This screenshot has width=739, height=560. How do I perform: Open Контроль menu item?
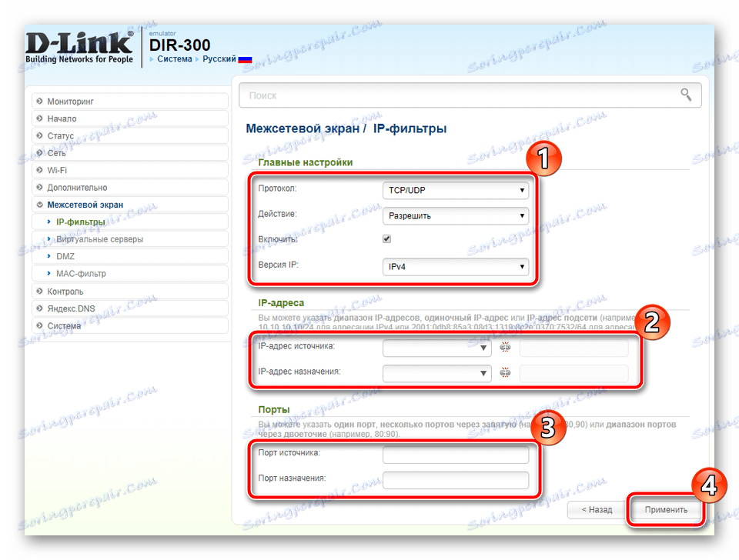pos(130,292)
